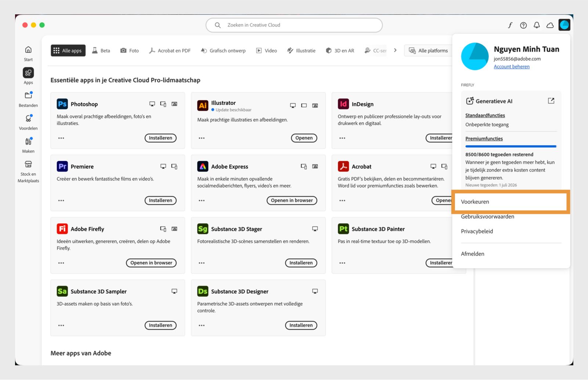Open more options on Photoshop card
Viewport: 588px width, 380px height.
coord(61,138)
